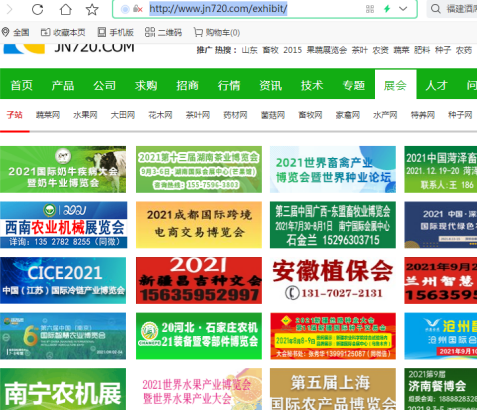The height and width of the screenshot is (410, 477).
Task: Open the 第五届上海国际农产品博览会 banner
Action: 333,389
